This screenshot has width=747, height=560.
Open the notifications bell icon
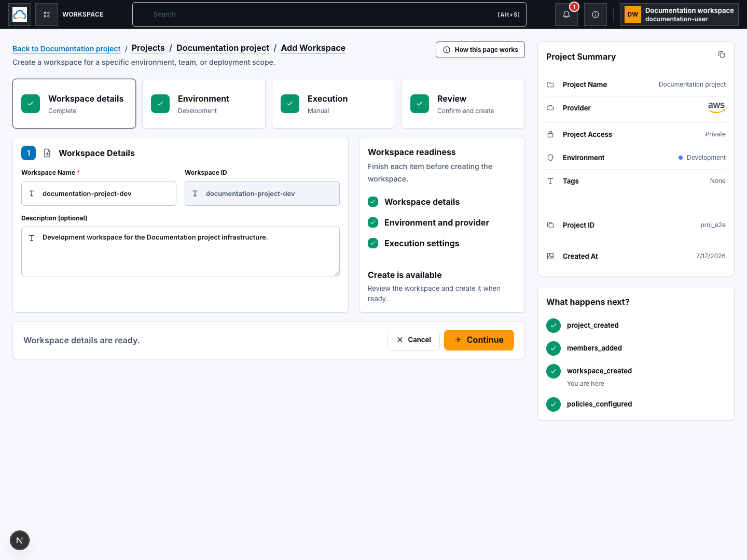pos(566,15)
